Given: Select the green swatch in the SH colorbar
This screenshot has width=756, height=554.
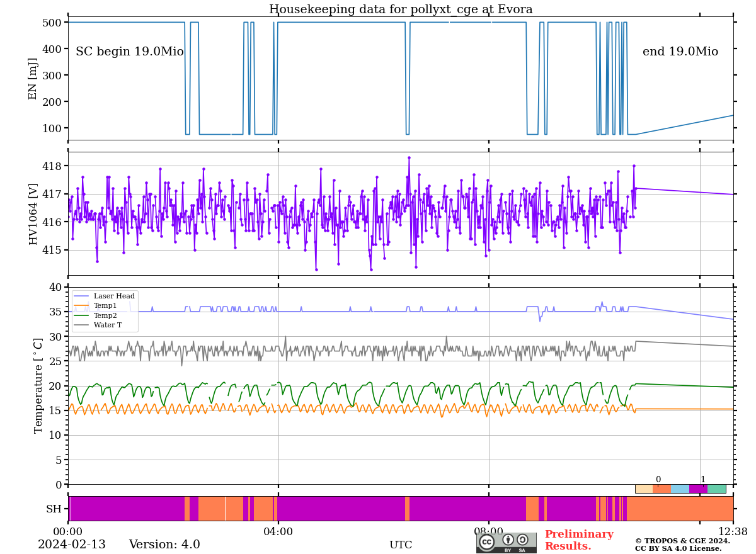Looking at the screenshot, I should [717, 489].
